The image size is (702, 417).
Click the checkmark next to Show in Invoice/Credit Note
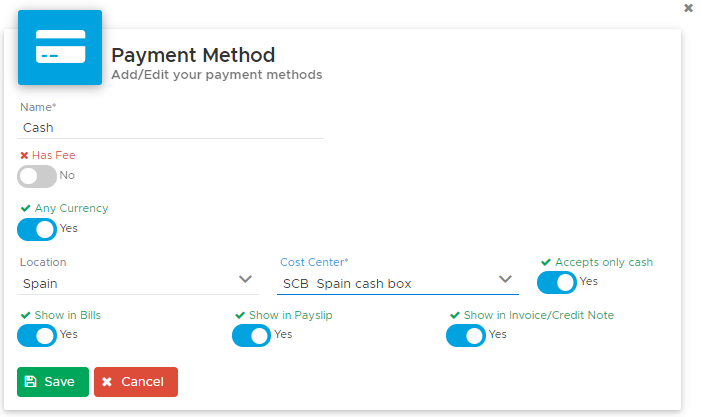454,315
